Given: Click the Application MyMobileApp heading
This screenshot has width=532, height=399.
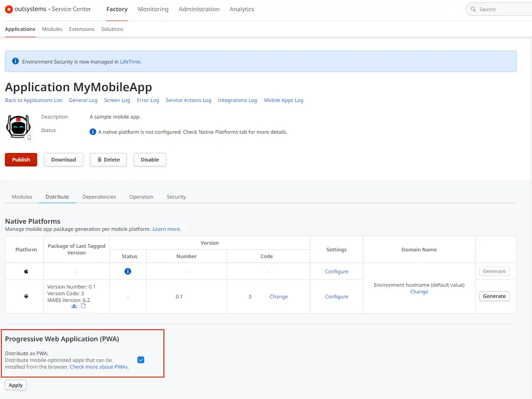Looking at the screenshot, I should tap(78, 87).
